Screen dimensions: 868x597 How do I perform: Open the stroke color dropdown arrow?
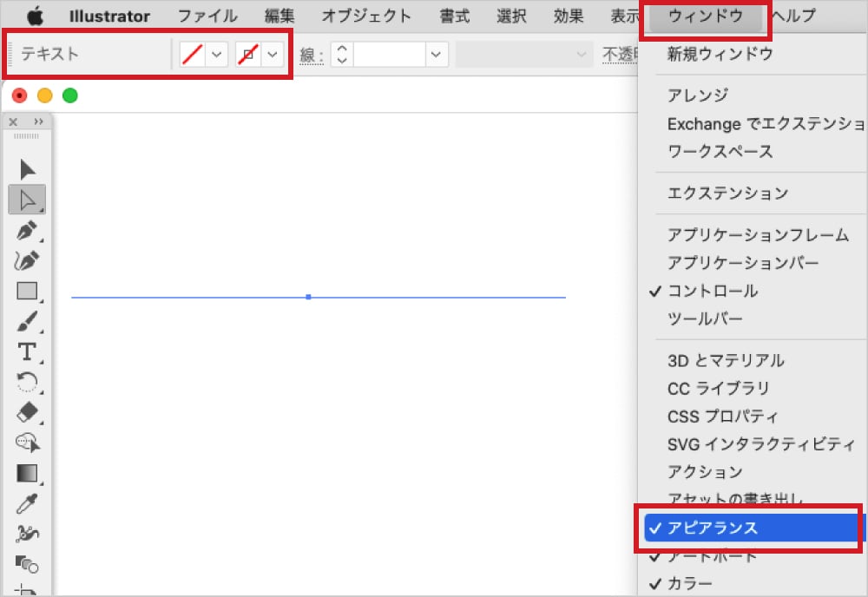click(x=273, y=54)
